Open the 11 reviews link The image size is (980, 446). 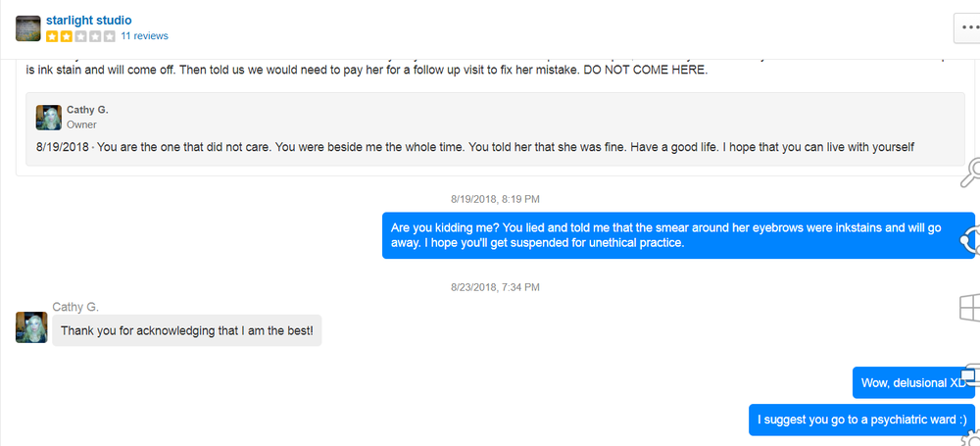click(x=144, y=36)
